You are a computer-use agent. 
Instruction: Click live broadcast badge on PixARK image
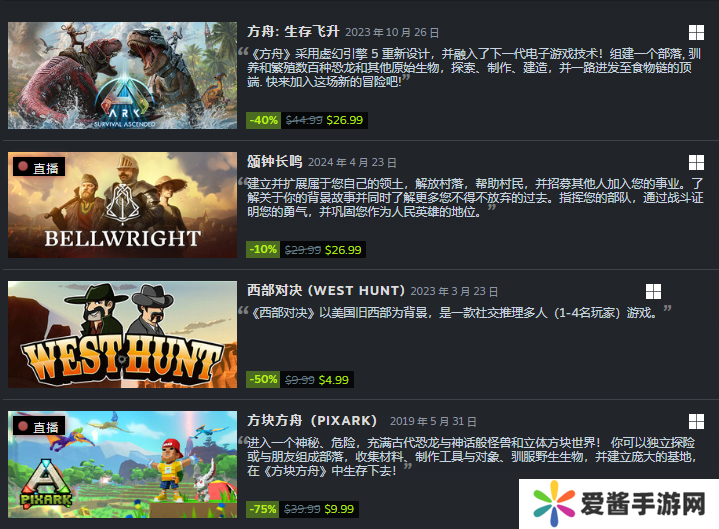point(39,426)
